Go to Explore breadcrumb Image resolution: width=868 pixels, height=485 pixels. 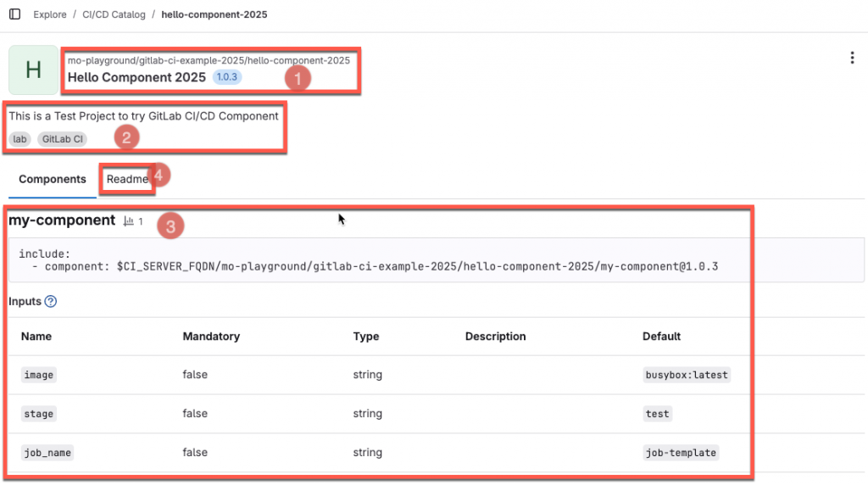tap(50, 14)
